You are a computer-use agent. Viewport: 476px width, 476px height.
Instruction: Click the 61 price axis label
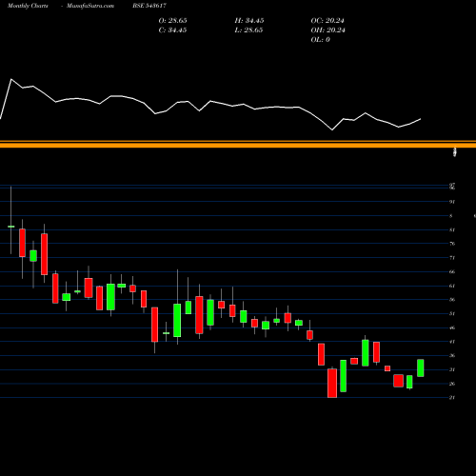452,286
